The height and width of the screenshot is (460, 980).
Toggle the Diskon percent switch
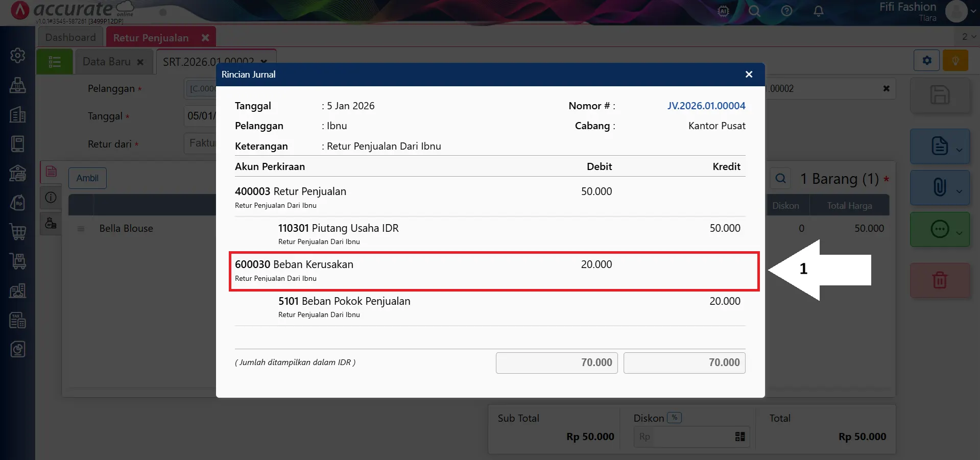(x=674, y=418)
